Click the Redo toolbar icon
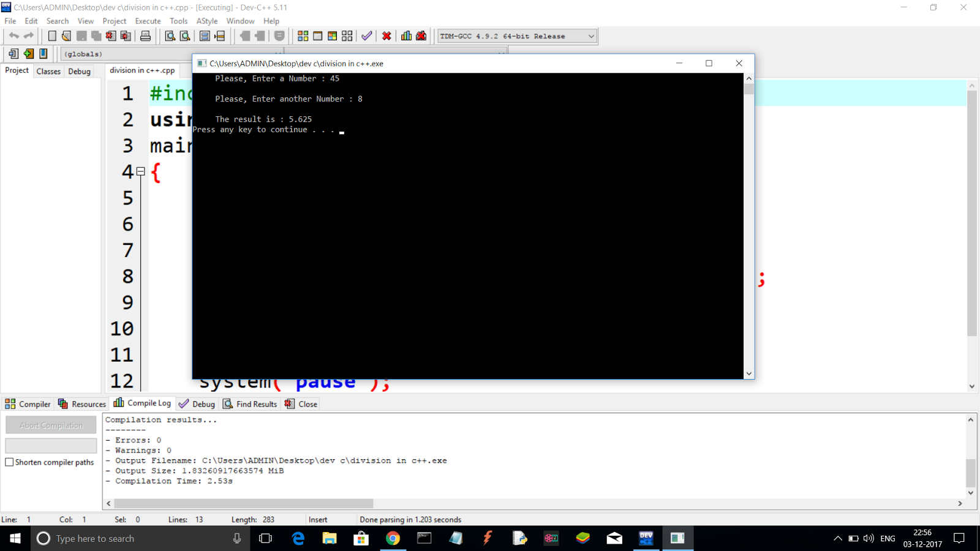The image size is (980, 551). (x=28, y=36)
